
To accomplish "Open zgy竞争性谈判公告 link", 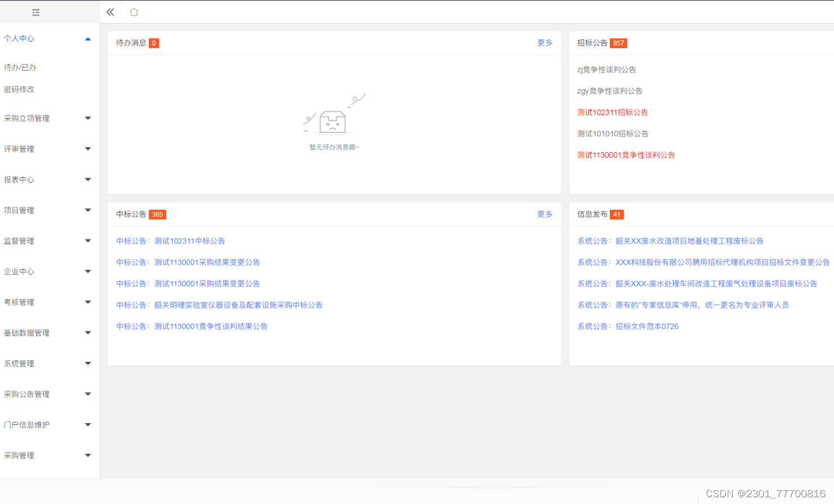I will coord(610,91).
